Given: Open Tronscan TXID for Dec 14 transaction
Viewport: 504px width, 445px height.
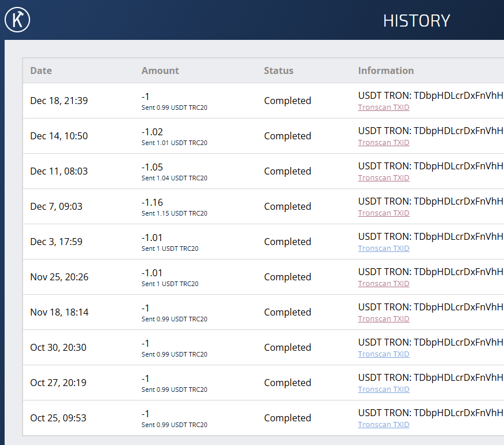Looking at the screenshot, I should coord(383,142).
